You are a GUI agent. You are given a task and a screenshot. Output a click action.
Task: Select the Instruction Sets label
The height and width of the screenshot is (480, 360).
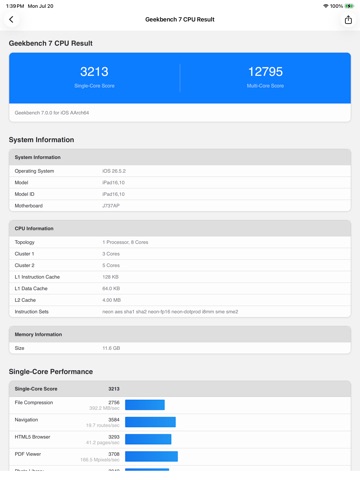(32, 312)
